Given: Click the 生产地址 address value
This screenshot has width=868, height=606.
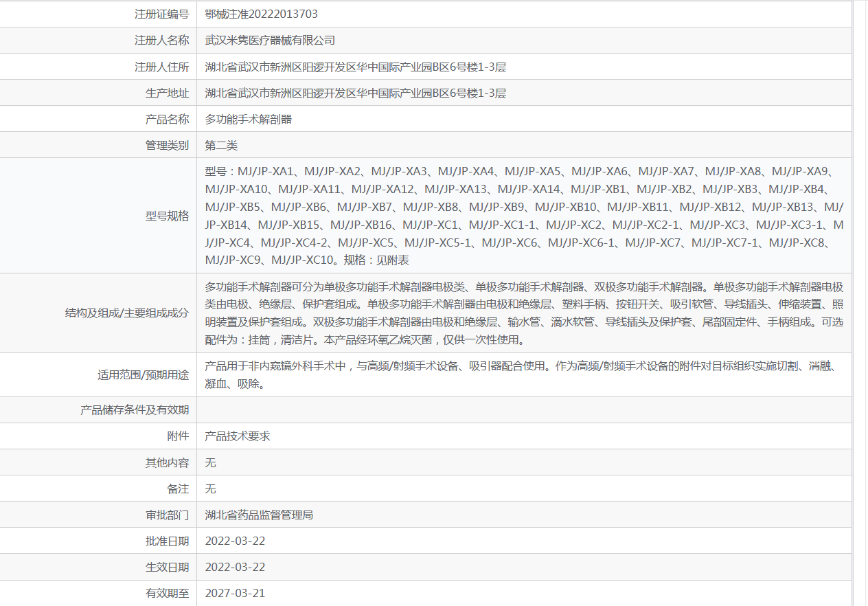Looking at the screenshot, I should tap(356, 93).
